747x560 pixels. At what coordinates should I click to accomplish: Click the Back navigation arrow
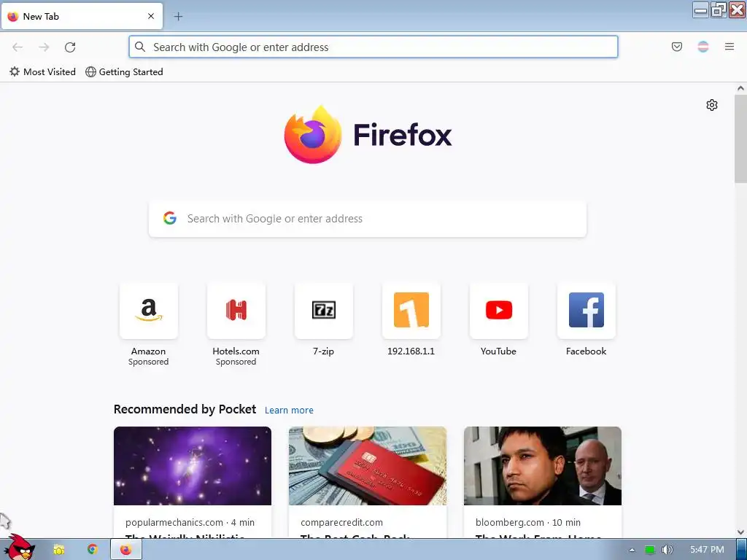[x=18, y=47]
